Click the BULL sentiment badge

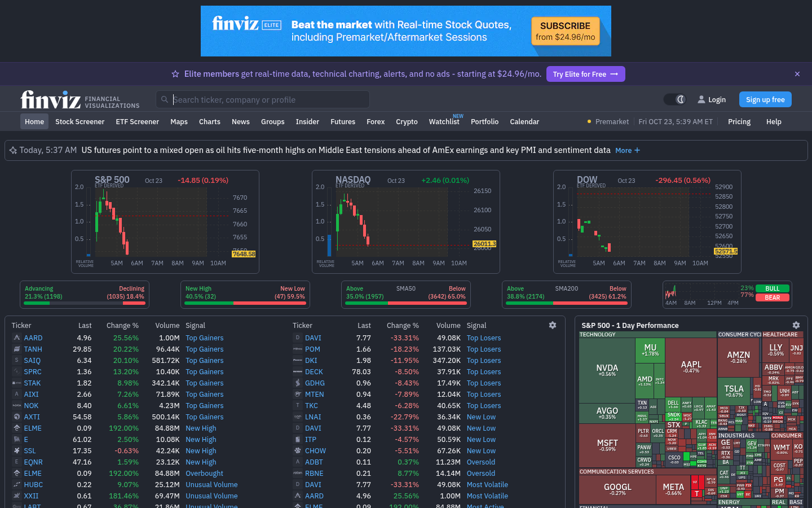pos(772,288)
